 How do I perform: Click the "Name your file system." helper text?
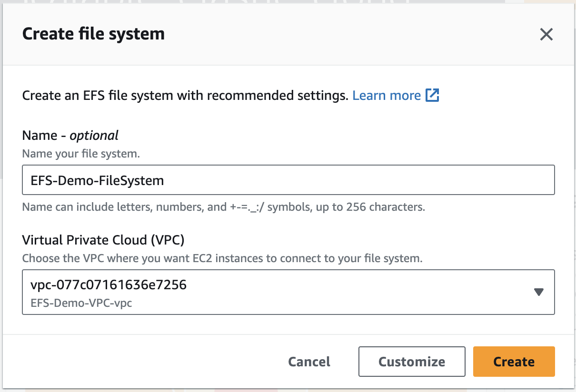click(81, 154)
